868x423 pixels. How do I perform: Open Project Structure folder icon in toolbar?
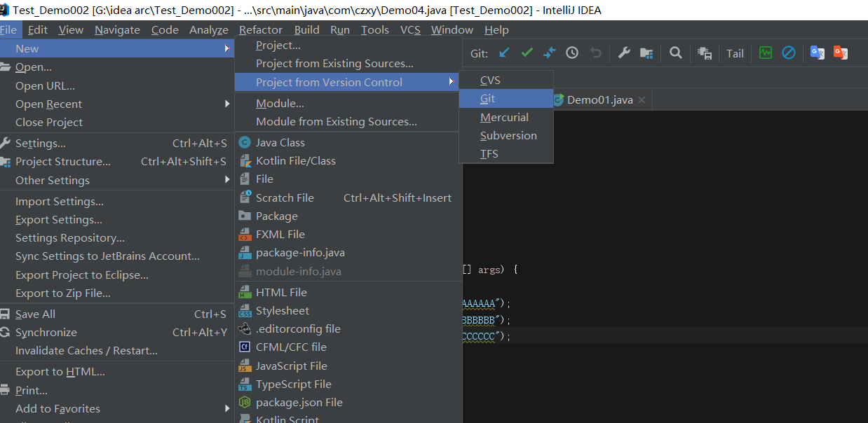click(x=646, y=53)
